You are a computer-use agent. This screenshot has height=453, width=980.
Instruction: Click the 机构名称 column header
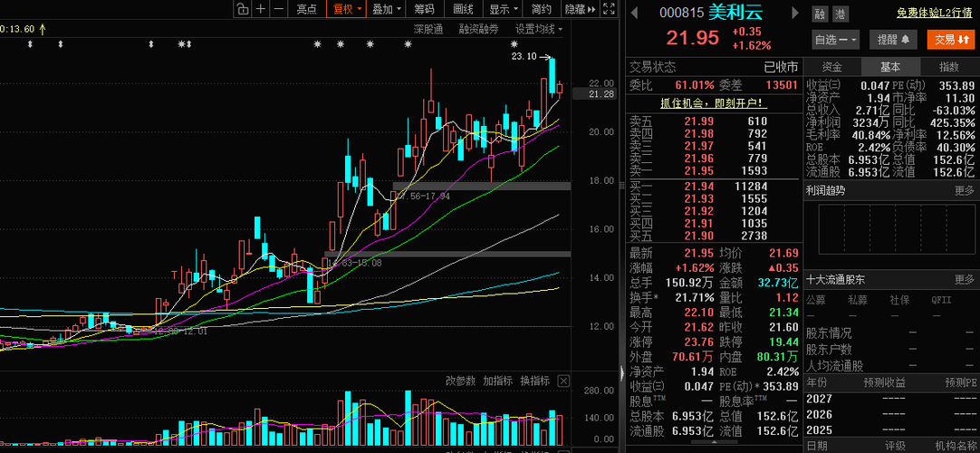(x=957, y=446)
